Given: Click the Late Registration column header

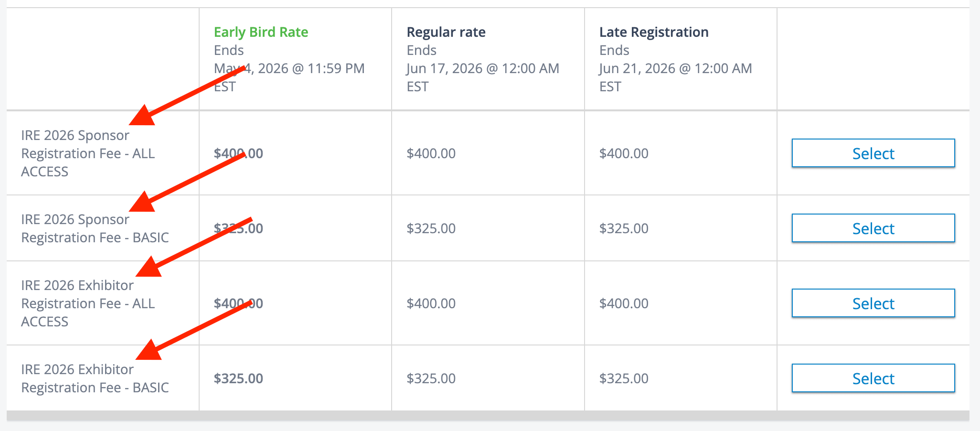Looking at the screenshot, I should point(654,32).
